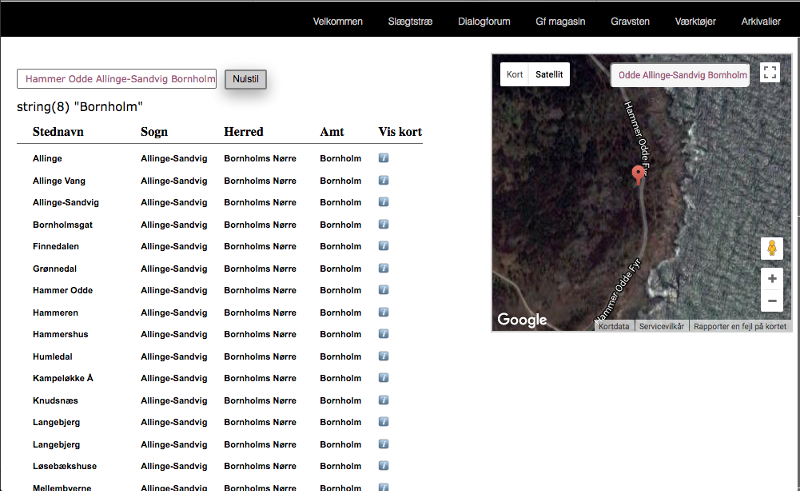Switch map to Satellit view
The image size is (800, 491).
[x=549, y=74]
